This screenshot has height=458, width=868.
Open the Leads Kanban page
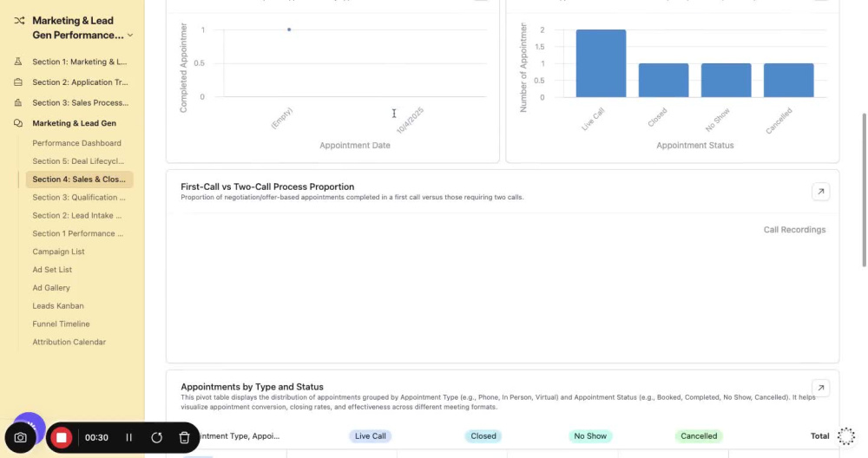click(x=58, y=306)
